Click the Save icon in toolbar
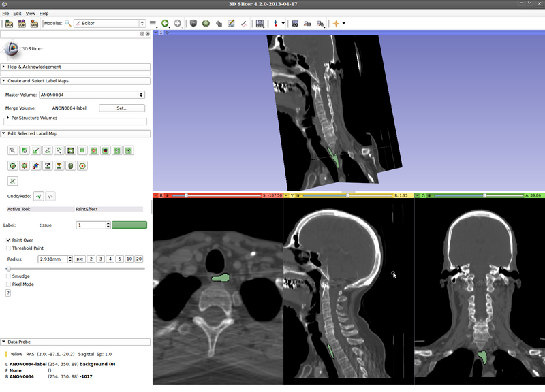Screen dimensions: 545x392 tap(33, 23)
